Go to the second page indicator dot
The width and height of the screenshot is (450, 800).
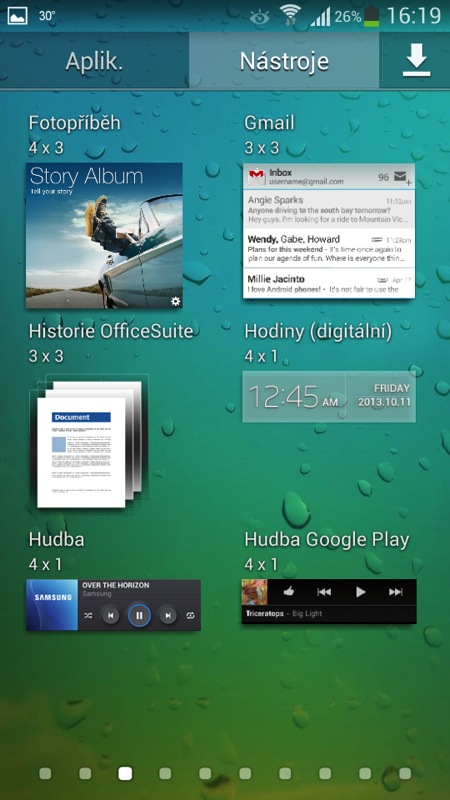[x=85, y=774]
